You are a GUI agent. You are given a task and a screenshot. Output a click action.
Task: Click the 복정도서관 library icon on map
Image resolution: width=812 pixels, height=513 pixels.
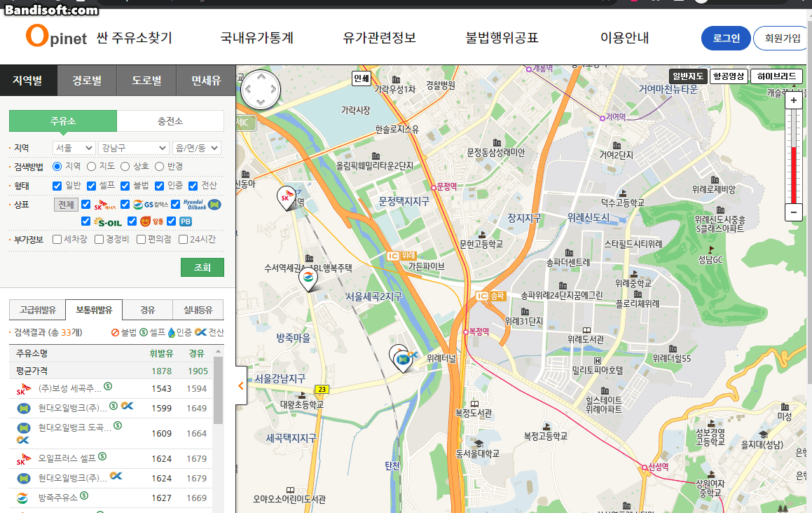[x=474, y=404]
